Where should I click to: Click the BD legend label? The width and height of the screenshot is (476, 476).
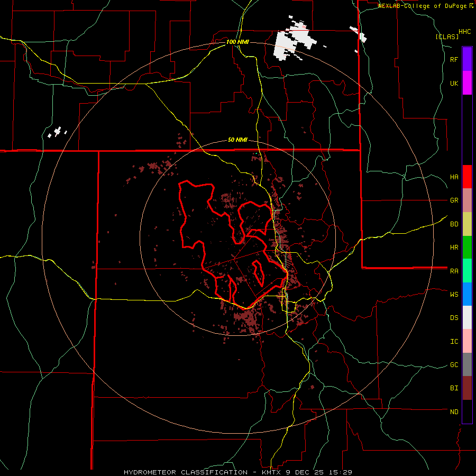tap(454, 224)
